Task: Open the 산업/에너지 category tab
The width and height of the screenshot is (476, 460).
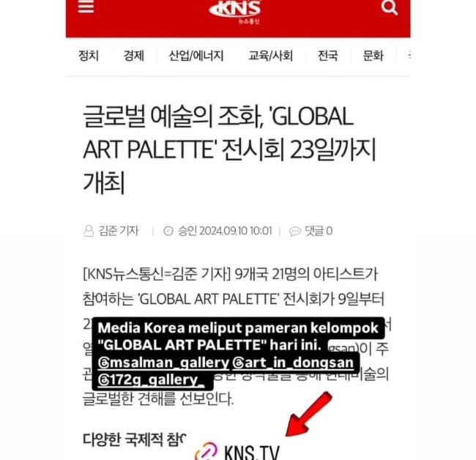Action: (196, 56)
